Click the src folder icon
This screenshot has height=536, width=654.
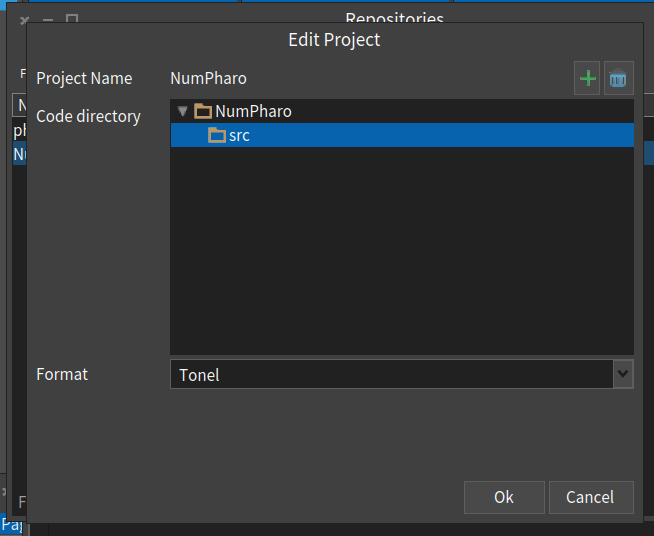[x=217, y=135]
